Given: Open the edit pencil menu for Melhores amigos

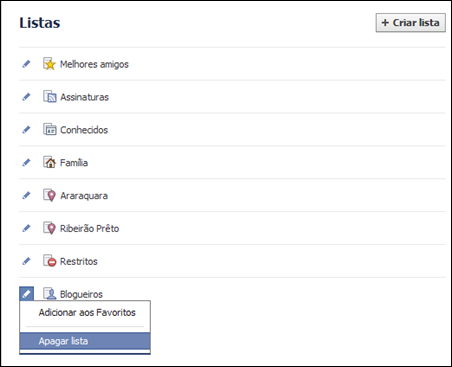Looking at the screenshot, I should coord(26,64).
